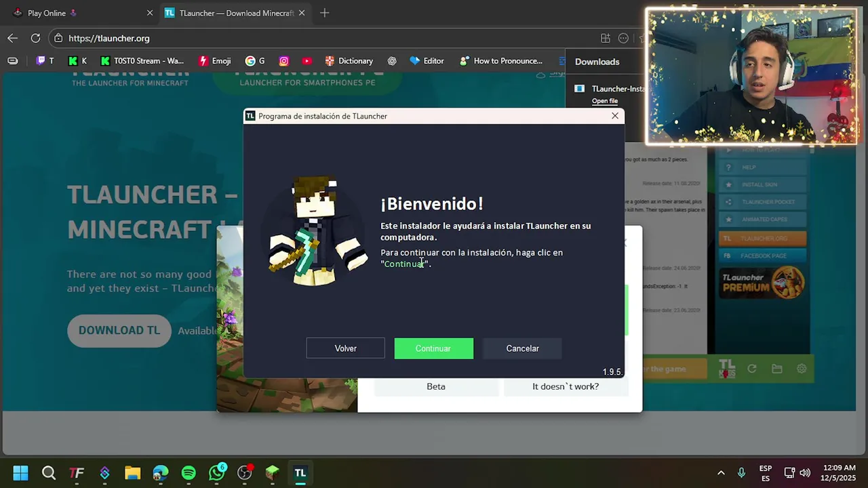Open the Editor bookmark
This screenshot has width=868, height=488.
point(427,60)
